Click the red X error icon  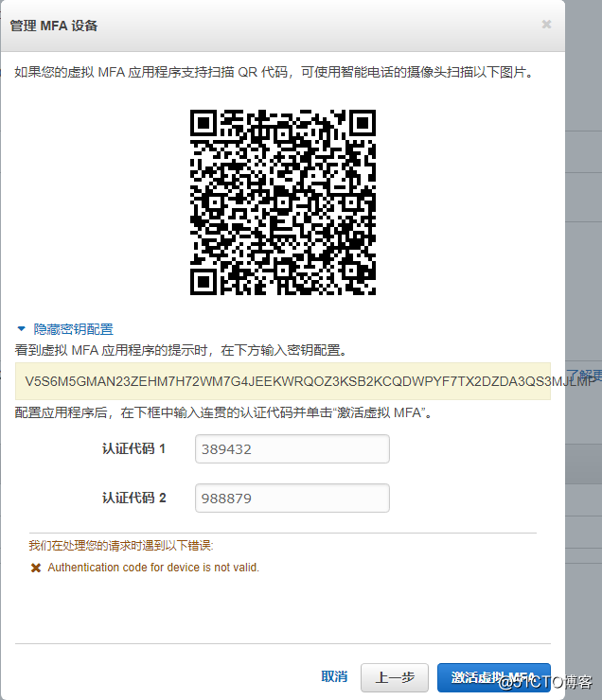point(36,568)
